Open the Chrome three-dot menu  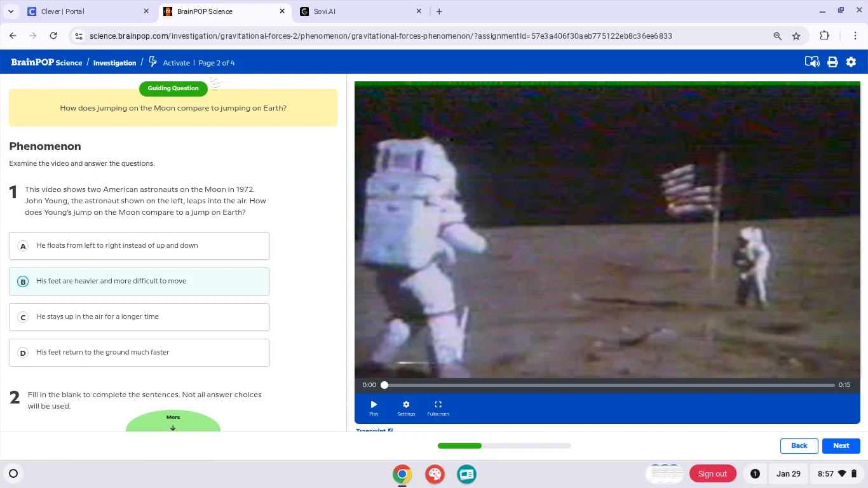coord(856,36)
